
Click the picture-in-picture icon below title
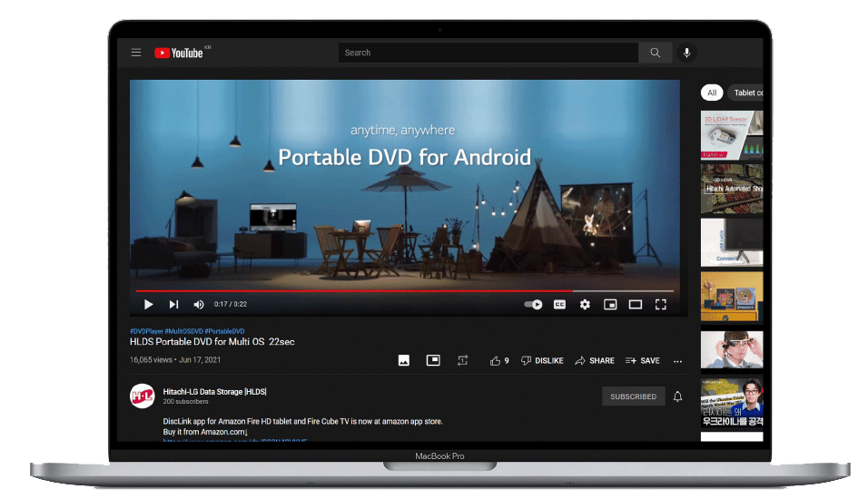433,360
